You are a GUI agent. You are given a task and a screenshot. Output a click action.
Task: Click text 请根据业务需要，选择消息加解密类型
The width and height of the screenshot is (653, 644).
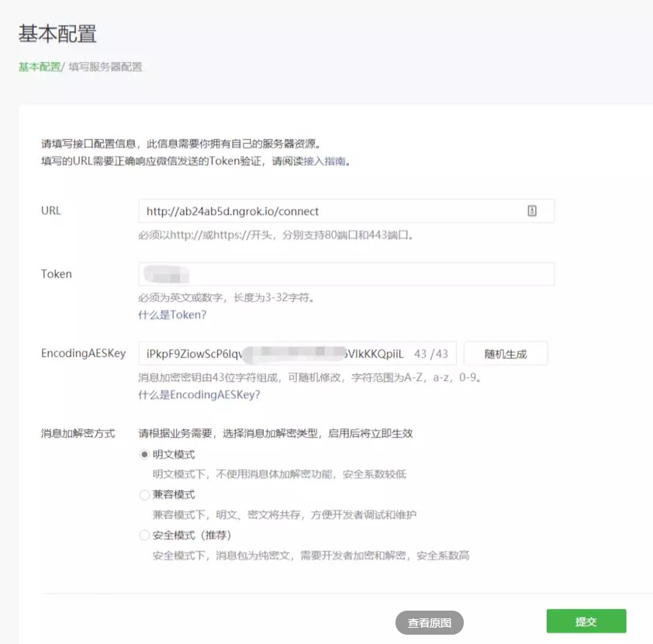(228, 433)
